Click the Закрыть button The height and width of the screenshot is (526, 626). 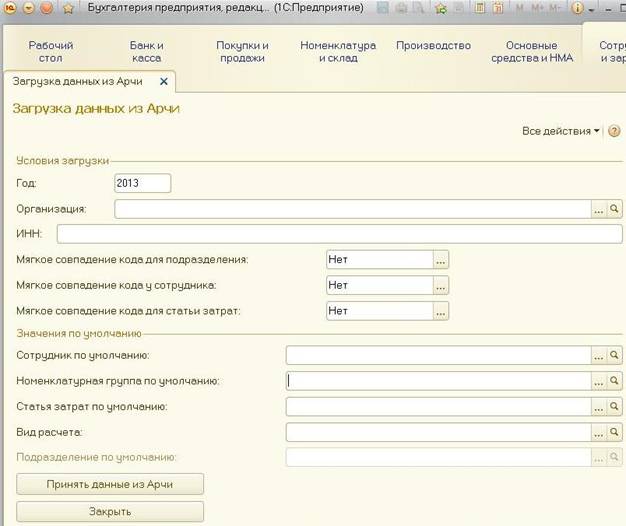click(110, 512)
